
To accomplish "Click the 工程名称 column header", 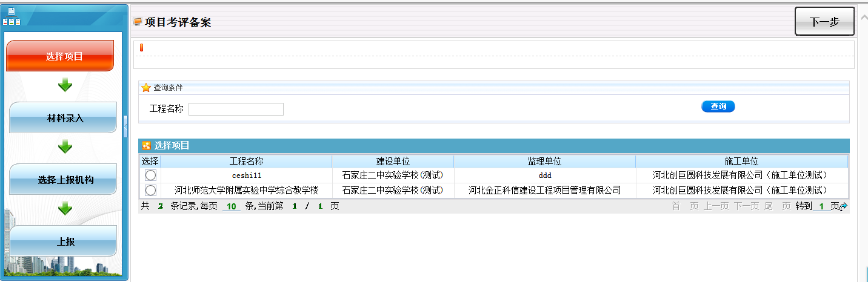I will coord(247,162).
